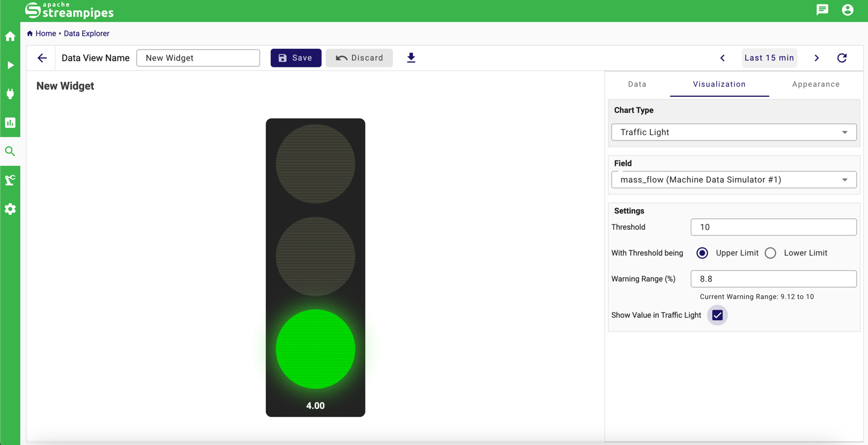Click the Threshold input field
The width and height of the screenshot is (868, 445).
point(773,227)
